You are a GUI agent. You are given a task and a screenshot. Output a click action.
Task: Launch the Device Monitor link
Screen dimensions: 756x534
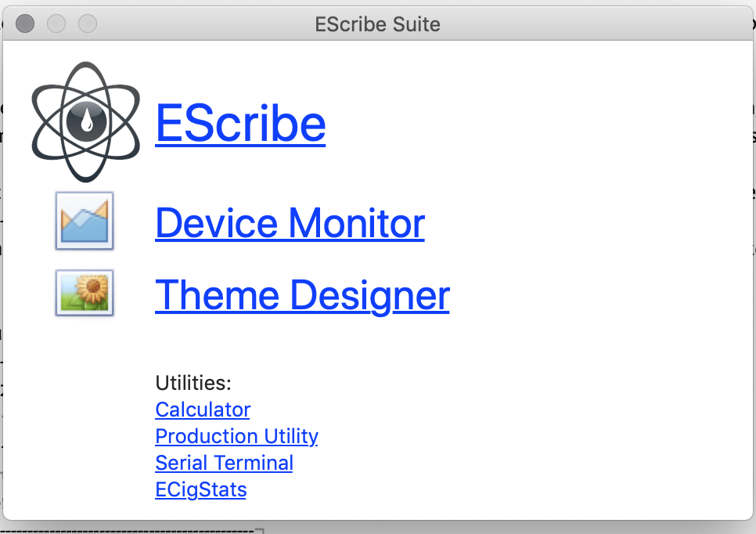290,223
